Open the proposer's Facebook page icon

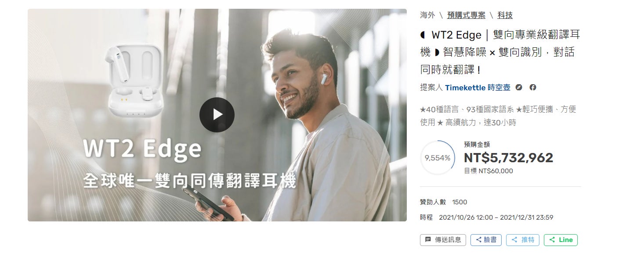coord(533,87)
